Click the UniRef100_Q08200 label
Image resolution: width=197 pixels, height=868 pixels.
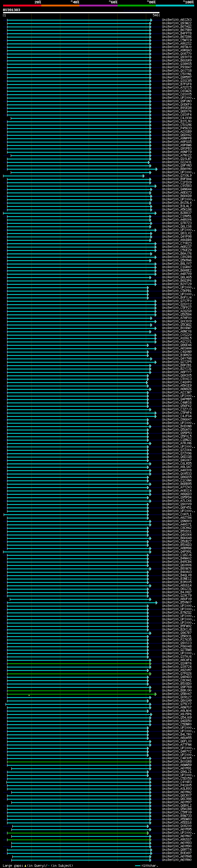[176, 826]
